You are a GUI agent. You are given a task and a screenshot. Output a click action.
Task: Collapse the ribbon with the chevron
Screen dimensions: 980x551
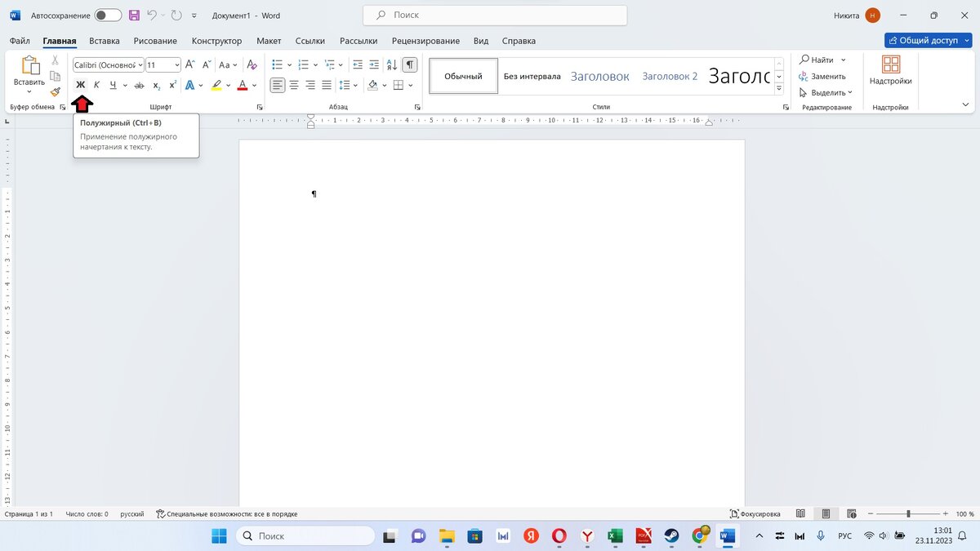(965, 104)
